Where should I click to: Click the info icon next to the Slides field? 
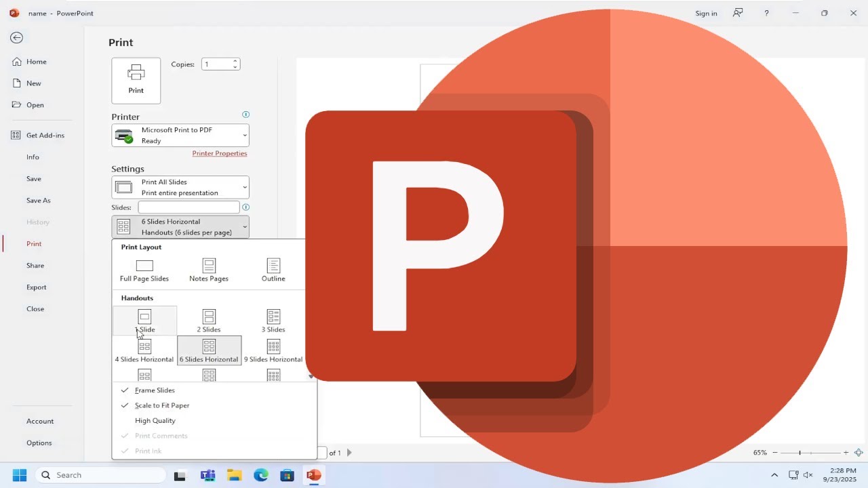[245, 207]
